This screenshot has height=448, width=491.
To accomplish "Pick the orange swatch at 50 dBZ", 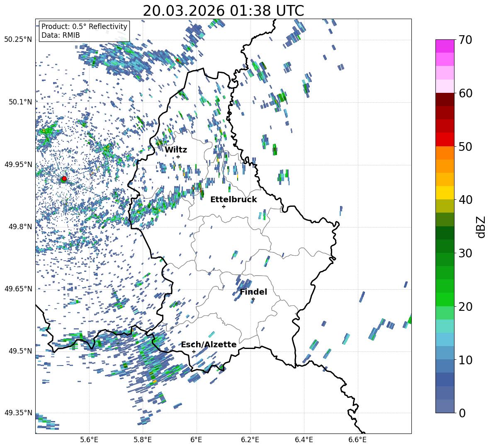I will pos(445,153).
